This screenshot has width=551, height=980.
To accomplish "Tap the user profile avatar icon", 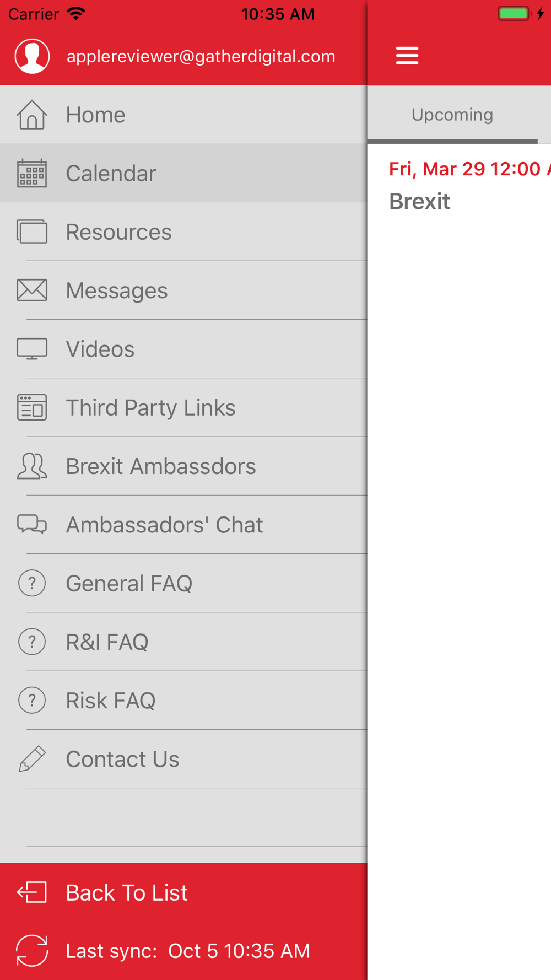I will [x=33, y=56].
